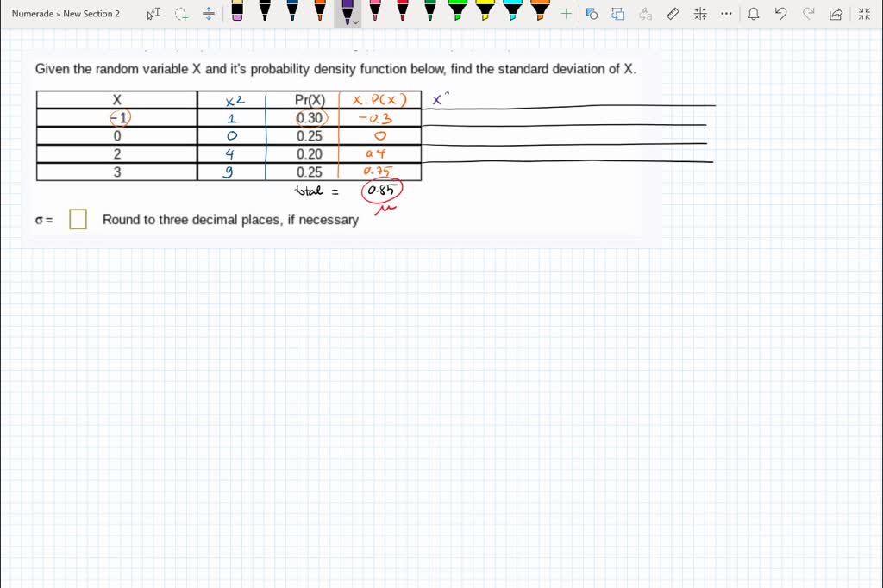
Task: Activate the Copy selection icon
Action: (592, 13)
